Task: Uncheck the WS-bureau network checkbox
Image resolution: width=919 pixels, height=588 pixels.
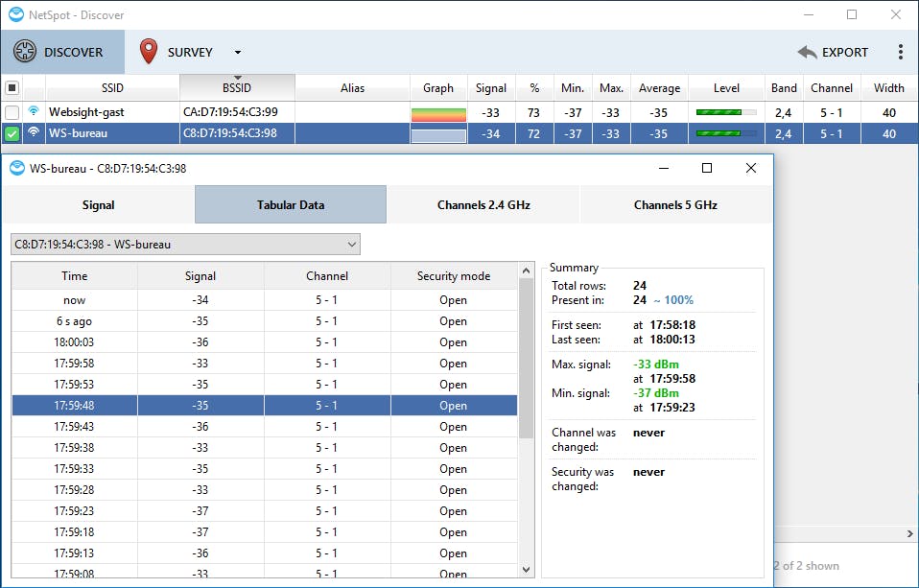Action: (x=12, y=133)
